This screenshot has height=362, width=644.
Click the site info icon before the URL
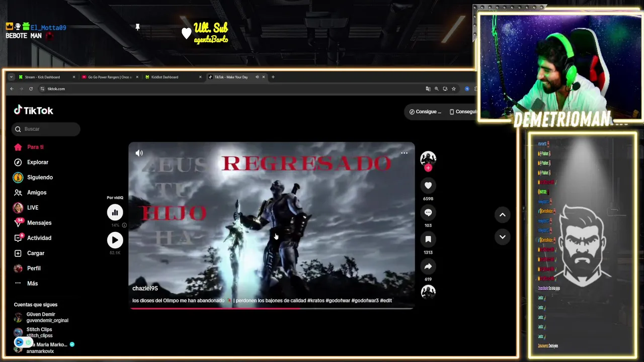[43, 89]
